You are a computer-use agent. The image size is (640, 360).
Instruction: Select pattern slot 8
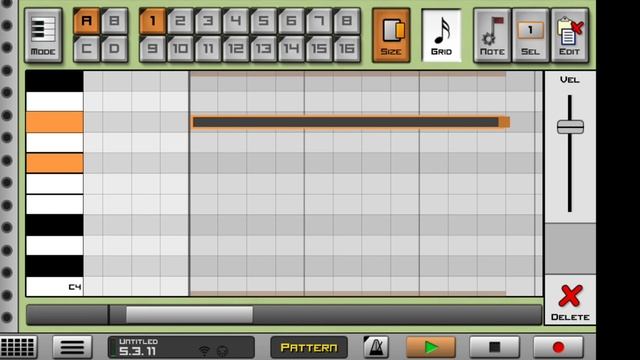(x=347, y=21)
